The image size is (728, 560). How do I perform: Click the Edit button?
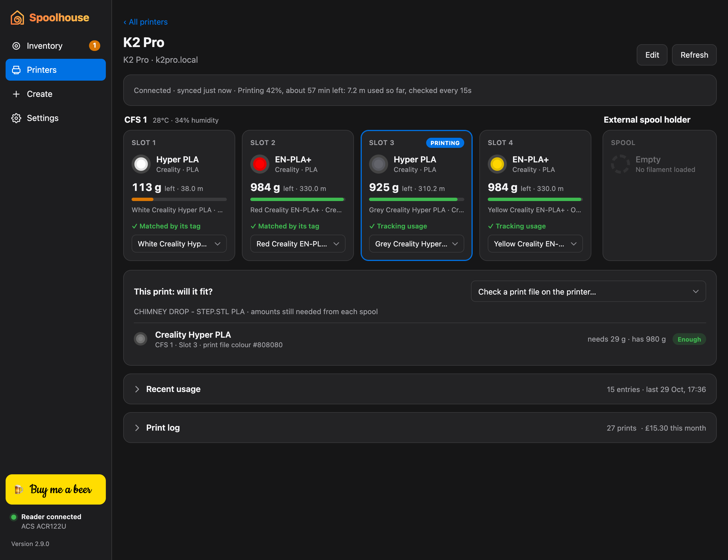tap(652, 55)
